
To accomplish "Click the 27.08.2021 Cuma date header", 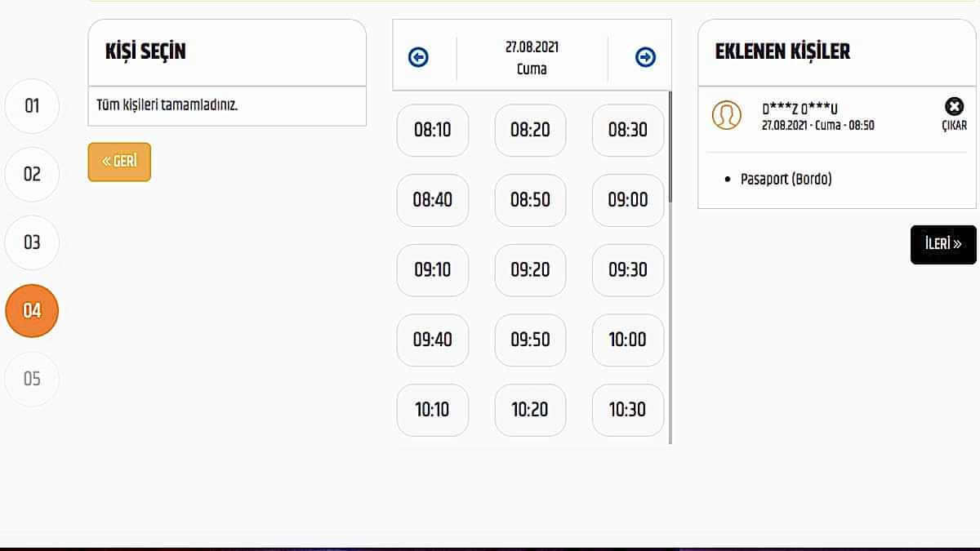I will pos(532,57).
